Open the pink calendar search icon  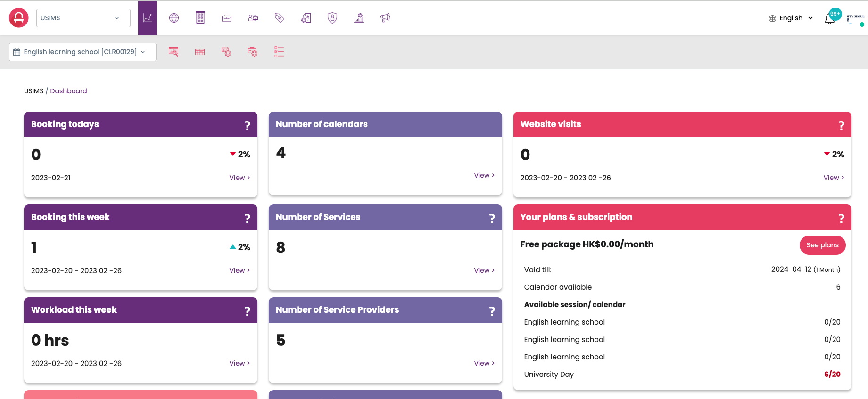pos(174,52)
